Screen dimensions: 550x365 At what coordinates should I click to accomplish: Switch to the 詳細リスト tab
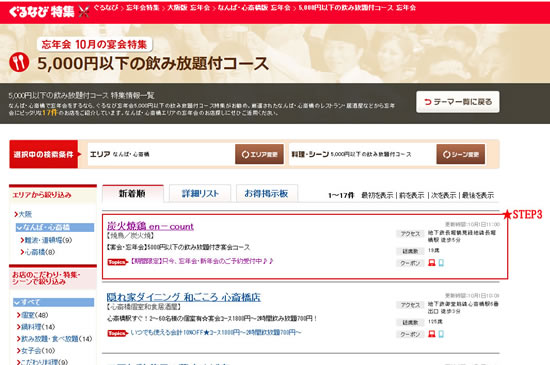coord(200,194)
